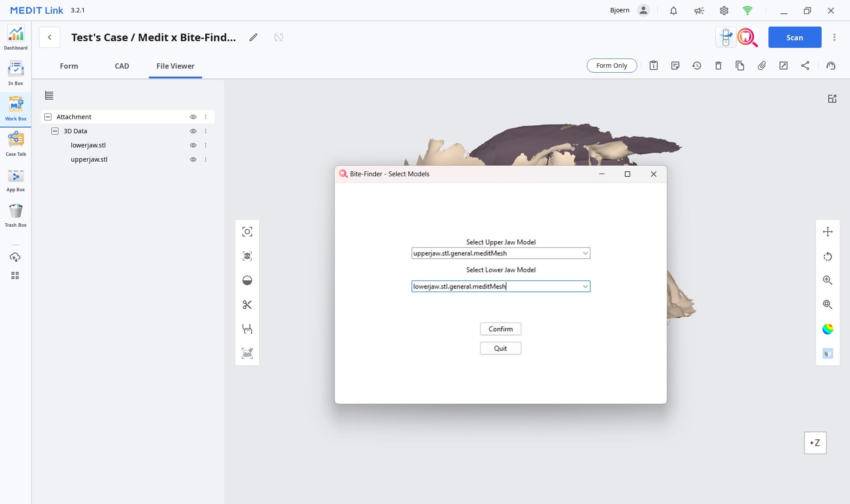The width and height of the screenshot is (850, 504).
Task: Click the Confirm button
Action: pyautogui.click(x=501, y=329)
